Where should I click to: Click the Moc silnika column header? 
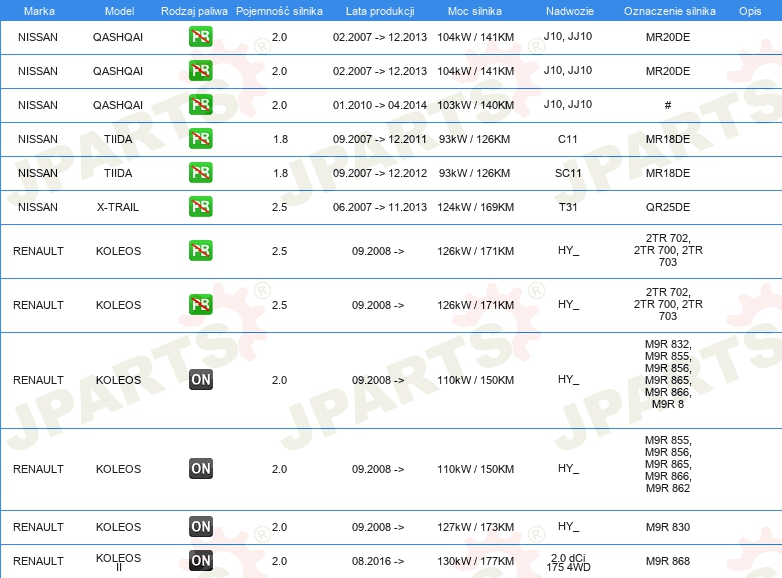click(475, 11)
